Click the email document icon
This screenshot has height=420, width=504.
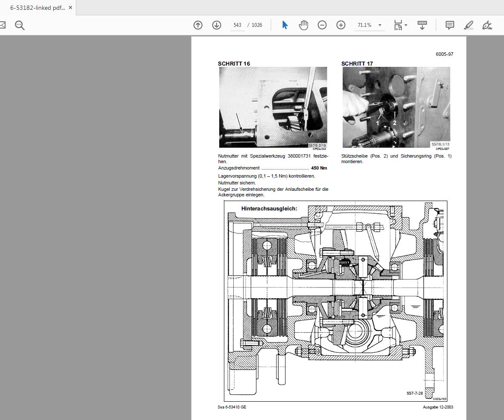click(3, 25)
